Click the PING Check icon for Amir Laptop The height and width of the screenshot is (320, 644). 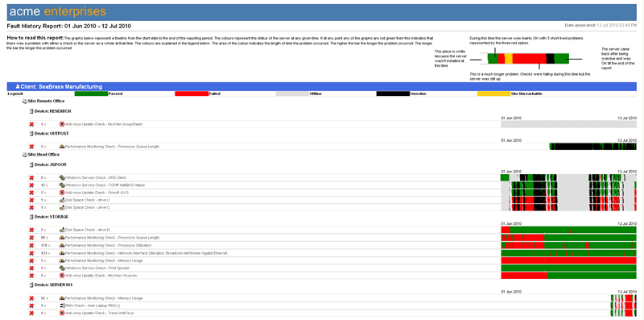point(62,305)
